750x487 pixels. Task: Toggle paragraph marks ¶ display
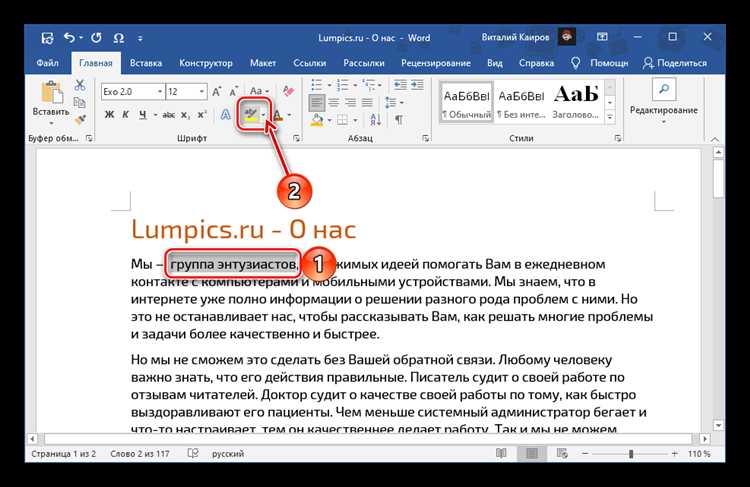tap(399, 120)
